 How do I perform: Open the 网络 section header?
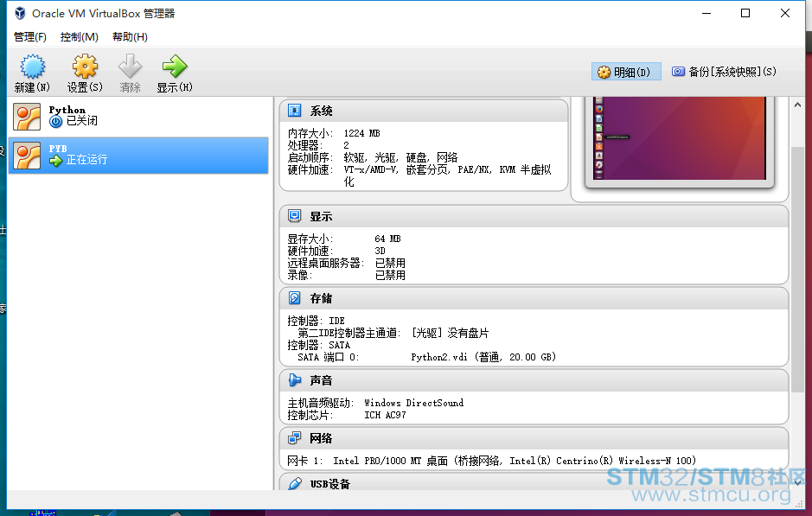(534, 438)
